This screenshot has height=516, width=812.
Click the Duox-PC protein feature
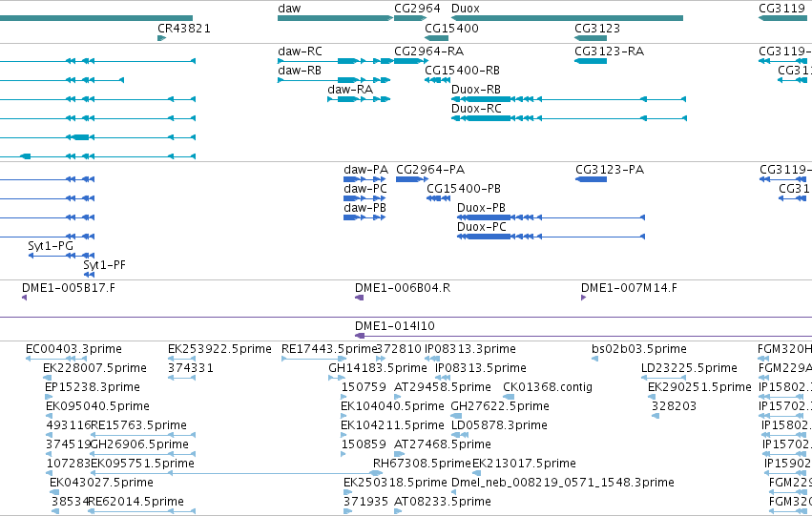tap(551, 237)
